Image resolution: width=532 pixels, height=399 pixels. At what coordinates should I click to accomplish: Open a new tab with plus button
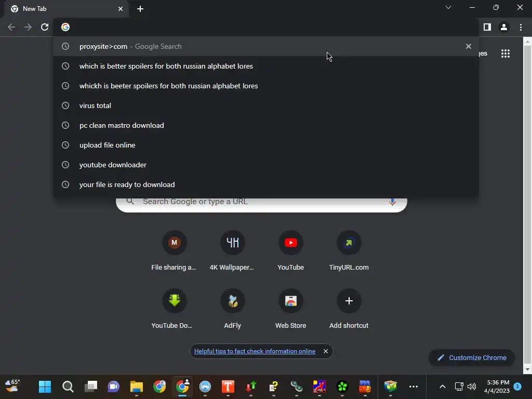[x=140, y=9]
